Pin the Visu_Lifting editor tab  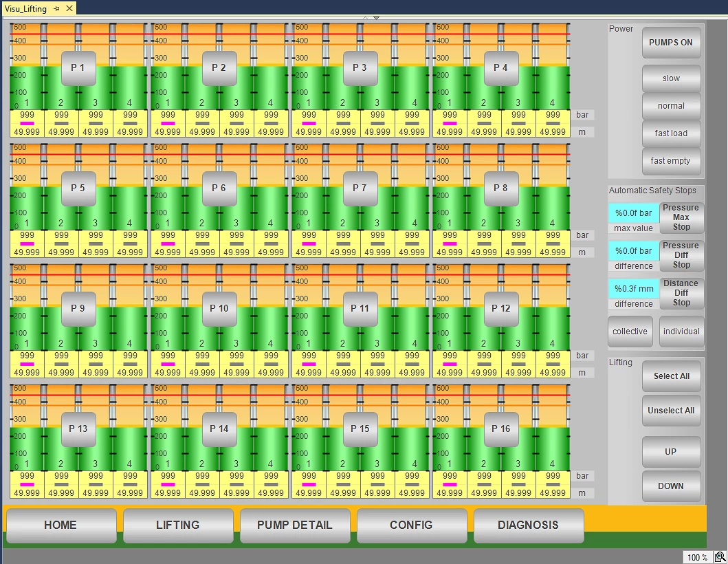(x=56, y=8)
